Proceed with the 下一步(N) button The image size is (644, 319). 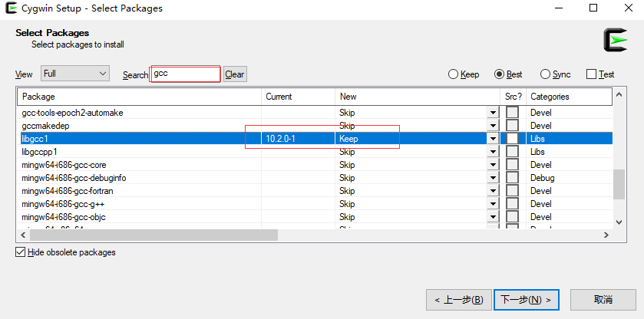click(x=526, y=300)
